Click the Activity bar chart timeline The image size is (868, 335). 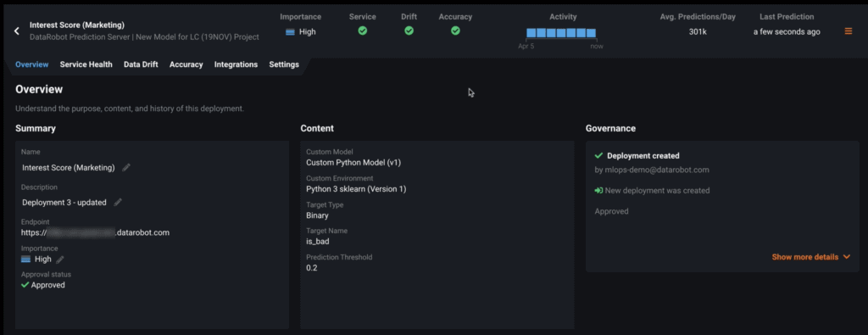(x=561, y=33)
